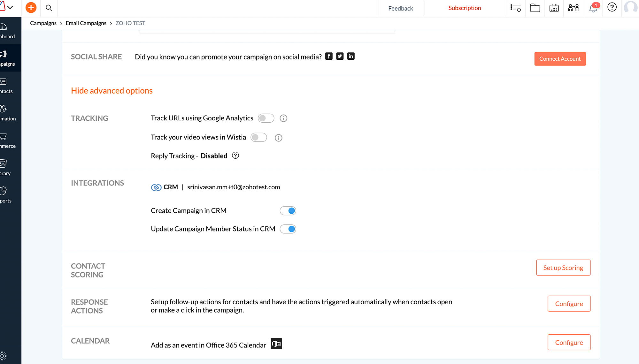Click the orange plus create icon
The image size is (639, 364).
[x=31, y=8]
